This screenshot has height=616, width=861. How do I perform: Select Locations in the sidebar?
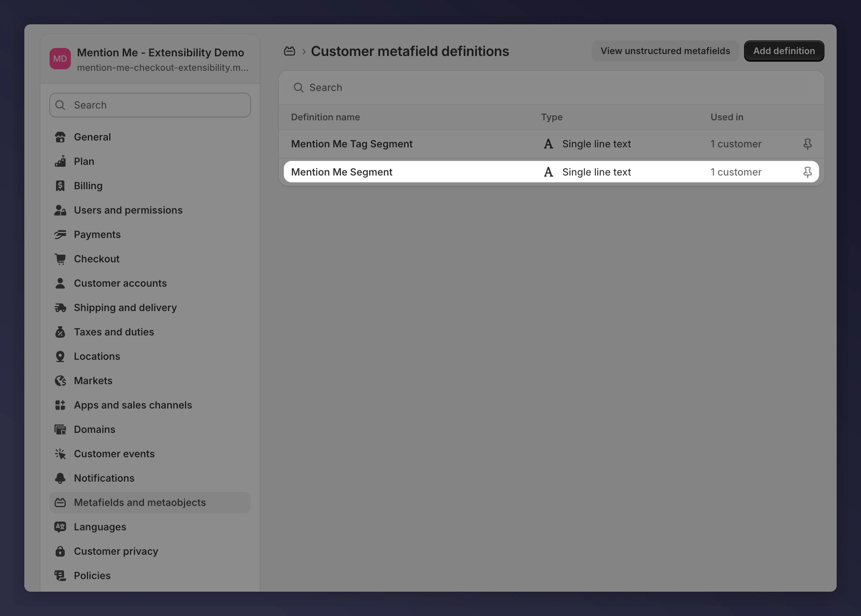tap(150, 356)
